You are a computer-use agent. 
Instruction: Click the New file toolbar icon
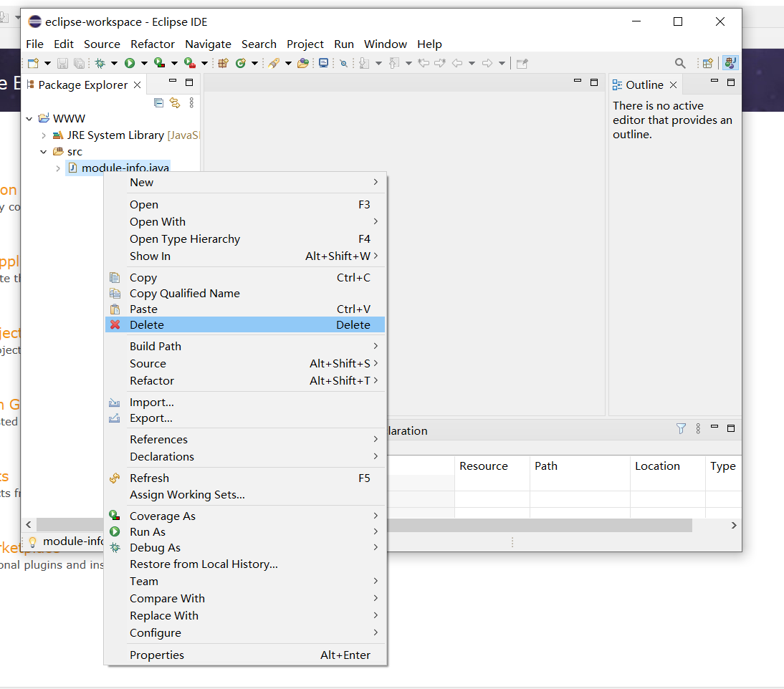(x=34, y=64)
